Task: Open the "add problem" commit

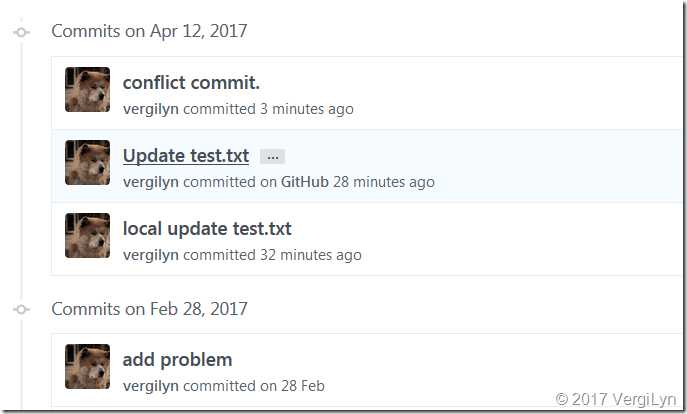Action: tap(177, 359)
